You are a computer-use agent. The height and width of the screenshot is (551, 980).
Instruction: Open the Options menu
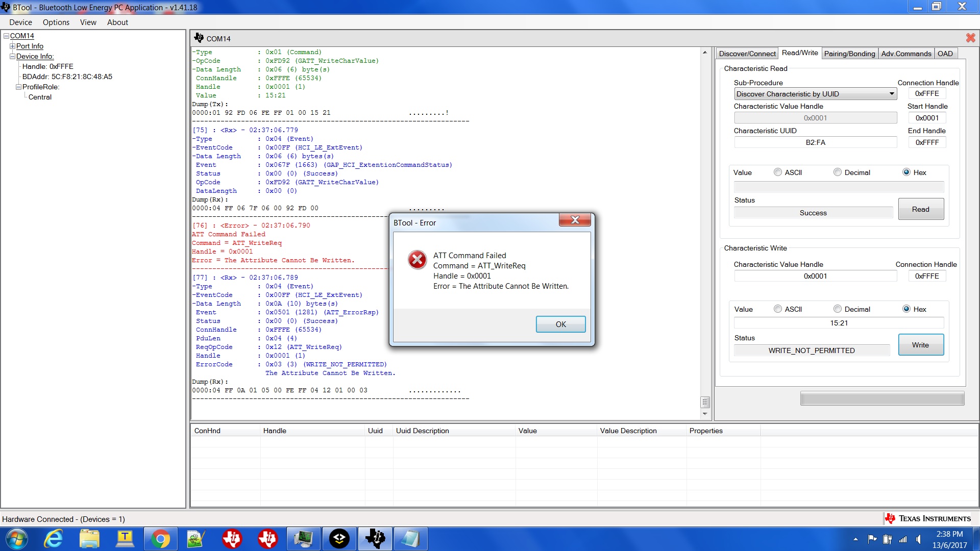point(56,22)
